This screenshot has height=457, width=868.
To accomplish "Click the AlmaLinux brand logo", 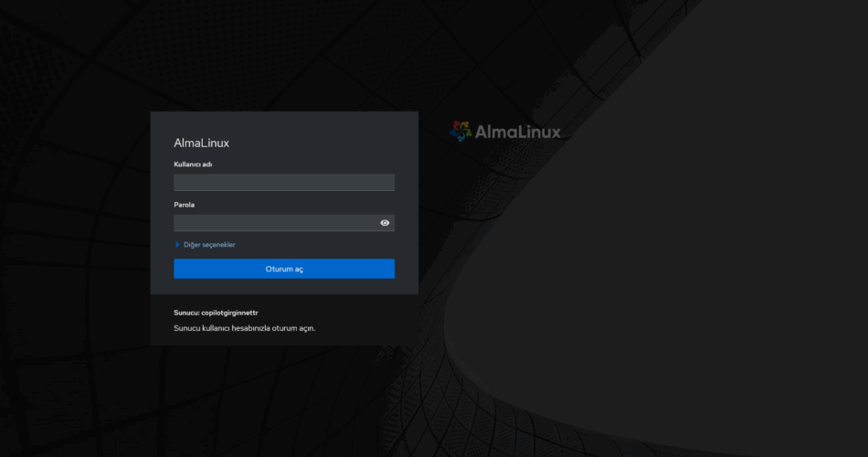I will pyautogui.click(x=505, y=132).
